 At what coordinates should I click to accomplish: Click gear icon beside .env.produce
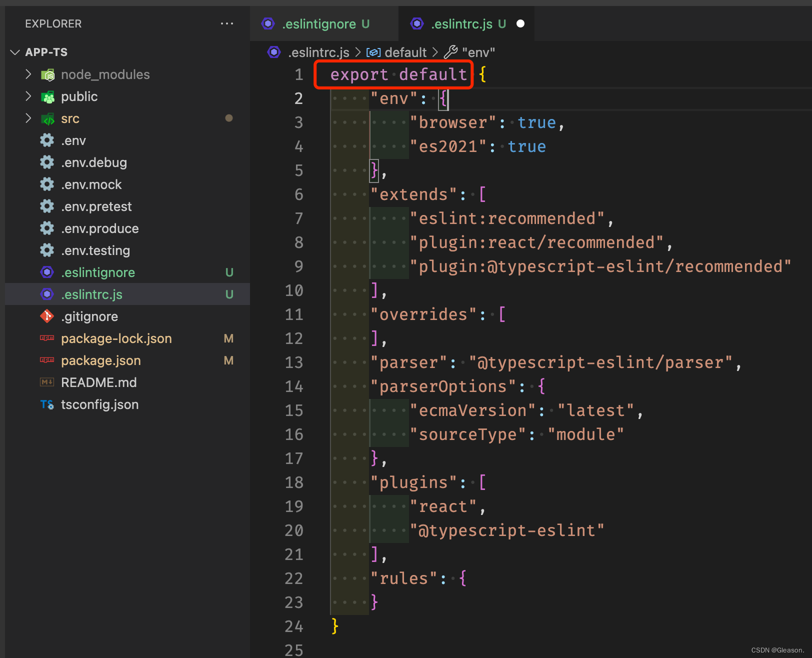click(x=47, y=228)
